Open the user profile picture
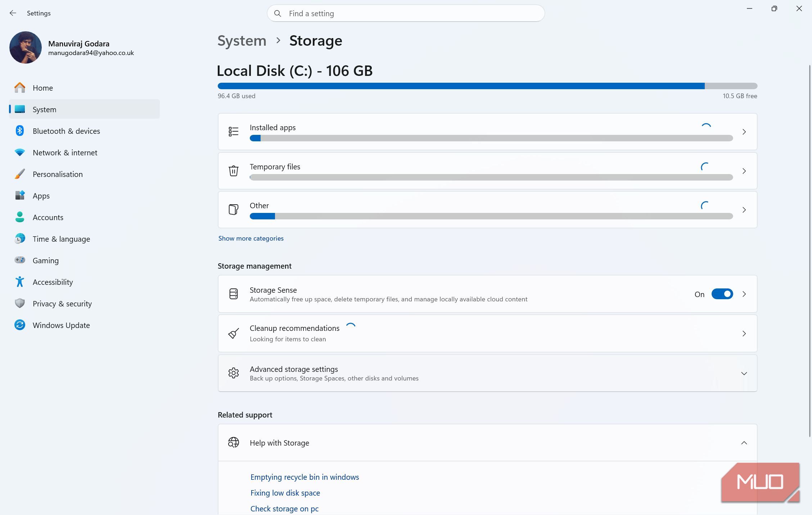Screen dimensions: 812x515 [26, 47]
